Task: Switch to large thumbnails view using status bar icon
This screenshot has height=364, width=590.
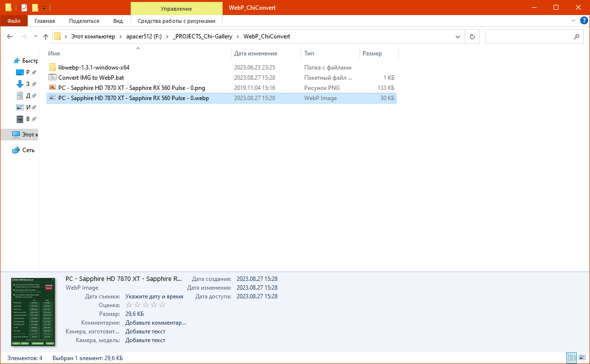Action: click(x=582, y=358)
